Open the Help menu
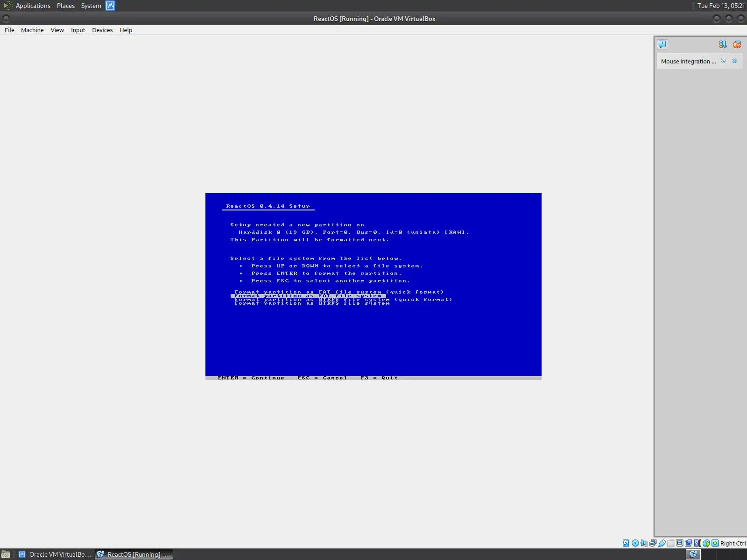 click(126, 30)
